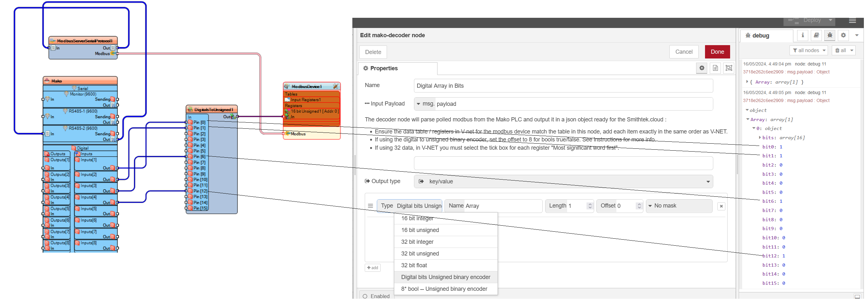Click the bit12: 1 entry in debug output
Viewport: 868px width, 300px height.
tap(774, 256)
